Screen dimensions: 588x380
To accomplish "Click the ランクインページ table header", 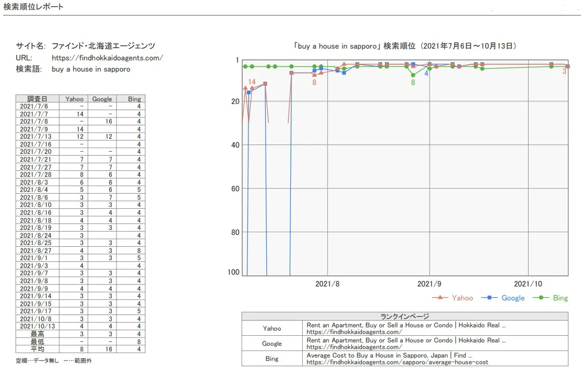I will point(404,316).
